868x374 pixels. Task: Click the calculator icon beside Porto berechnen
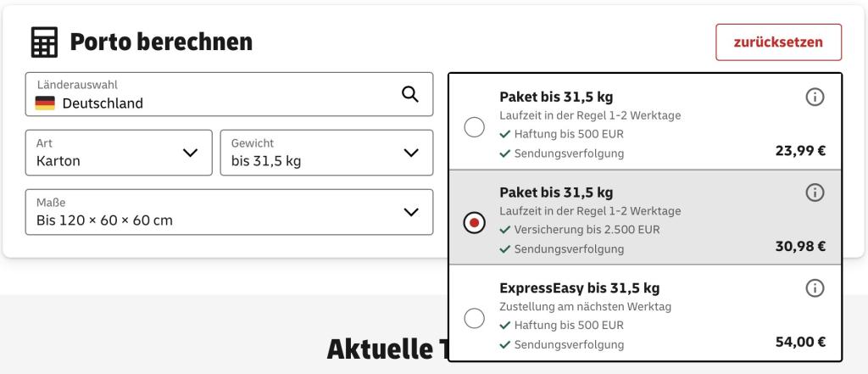pos(44,42)
